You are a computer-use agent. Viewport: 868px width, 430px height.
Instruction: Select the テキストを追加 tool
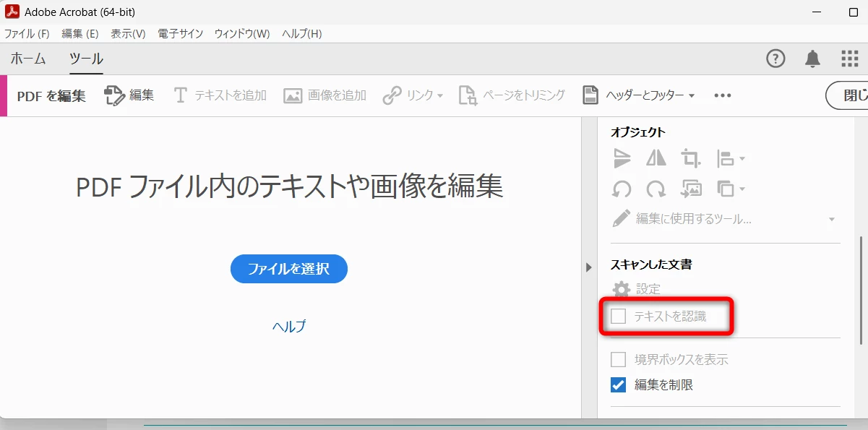tap(220, 95)
